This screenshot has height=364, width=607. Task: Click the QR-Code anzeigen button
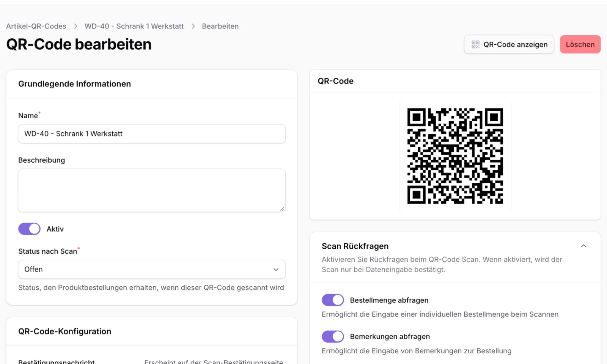509,44
